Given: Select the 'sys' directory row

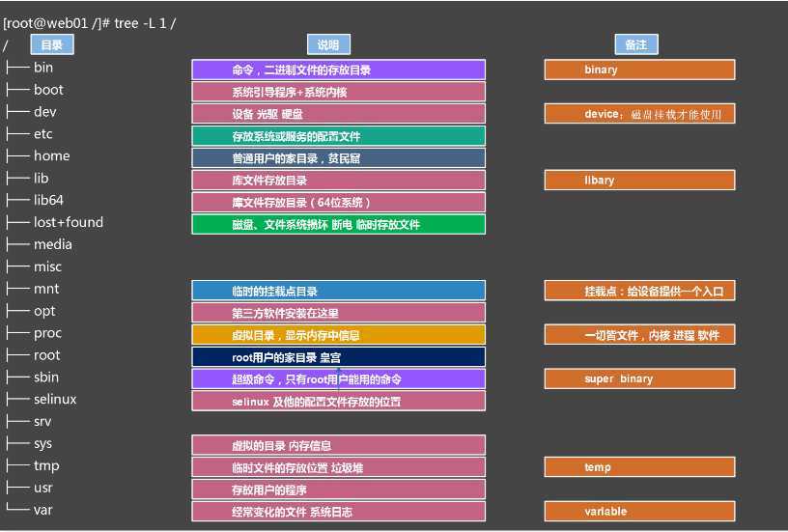Looking at the screenshot, I should click(30, 443).
